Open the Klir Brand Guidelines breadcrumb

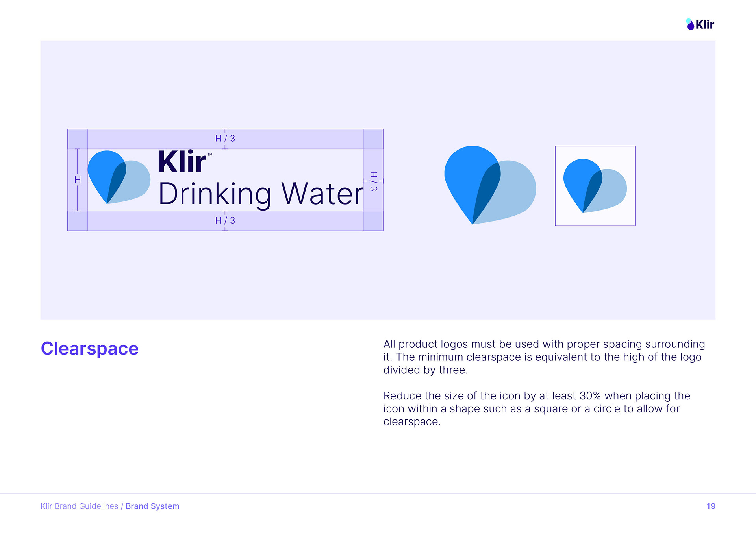(80, 506)
